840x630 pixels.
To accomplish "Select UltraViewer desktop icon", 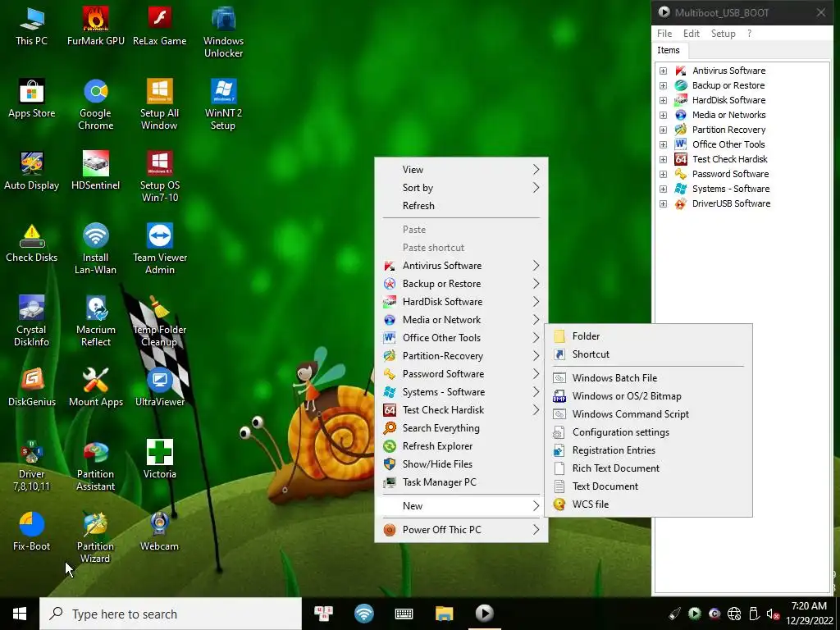I will pyautogui.click(x=160, y=387).
